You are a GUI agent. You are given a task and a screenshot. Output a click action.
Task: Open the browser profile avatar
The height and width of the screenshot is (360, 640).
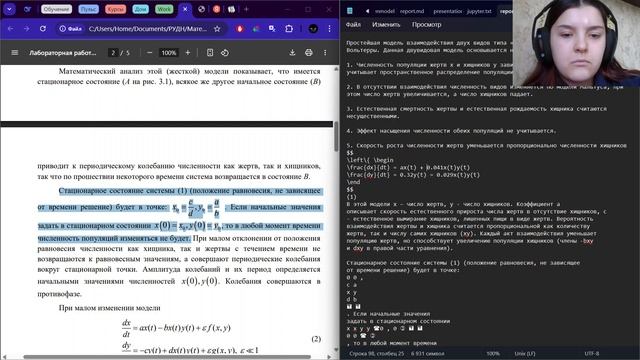pos(313,29)
